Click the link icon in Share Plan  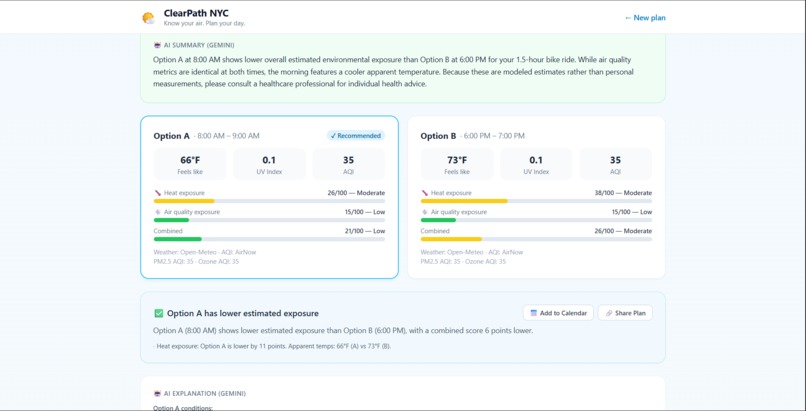point(609,313)
